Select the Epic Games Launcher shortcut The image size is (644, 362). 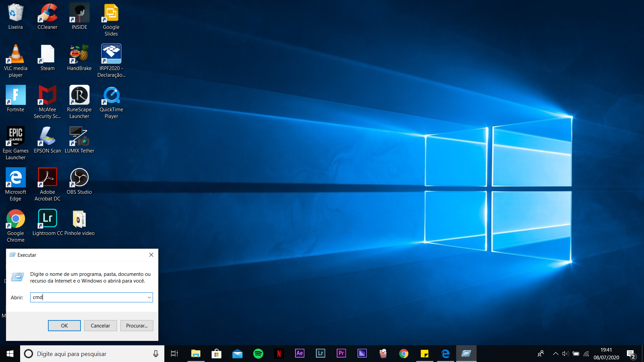pyautogui.click(x=15, y=143)
